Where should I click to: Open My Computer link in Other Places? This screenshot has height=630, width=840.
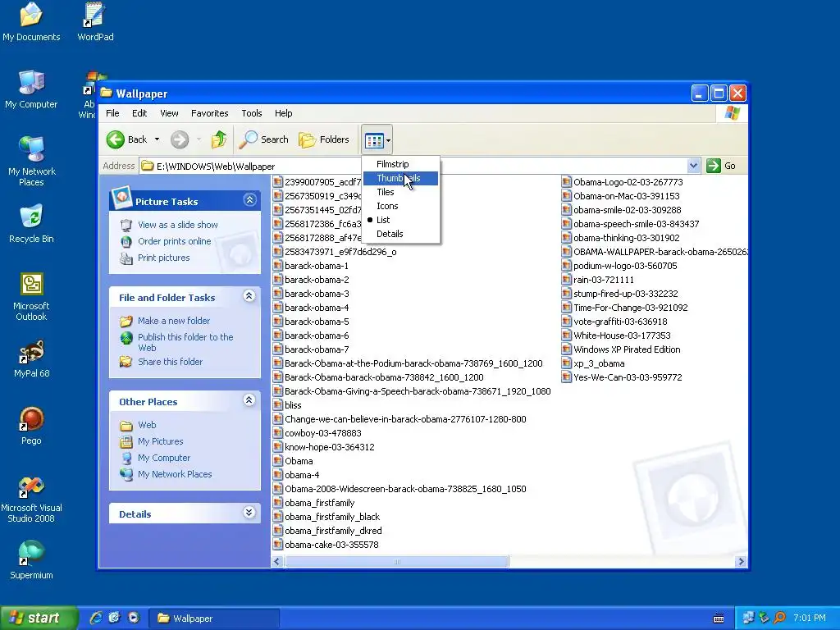point(164,458)
